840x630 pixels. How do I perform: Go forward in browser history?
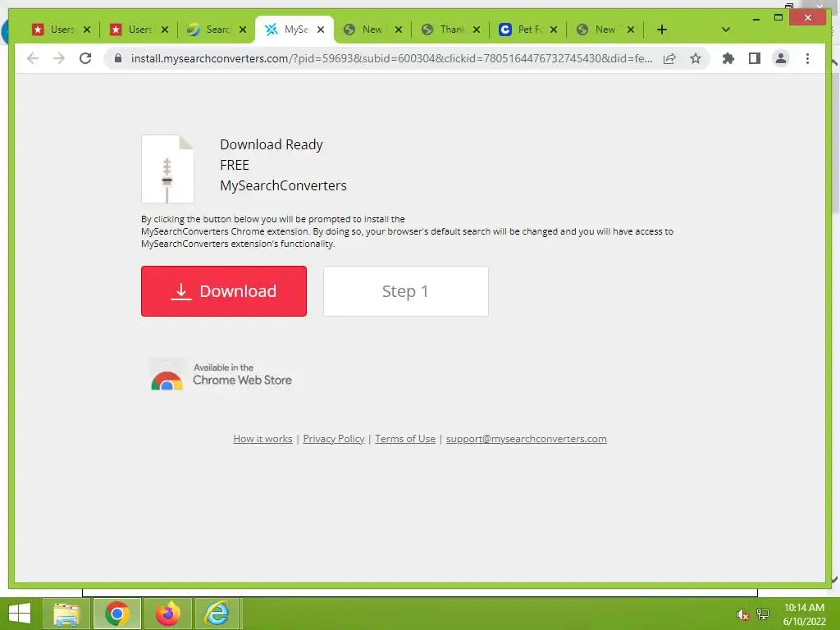coord(59,58)
